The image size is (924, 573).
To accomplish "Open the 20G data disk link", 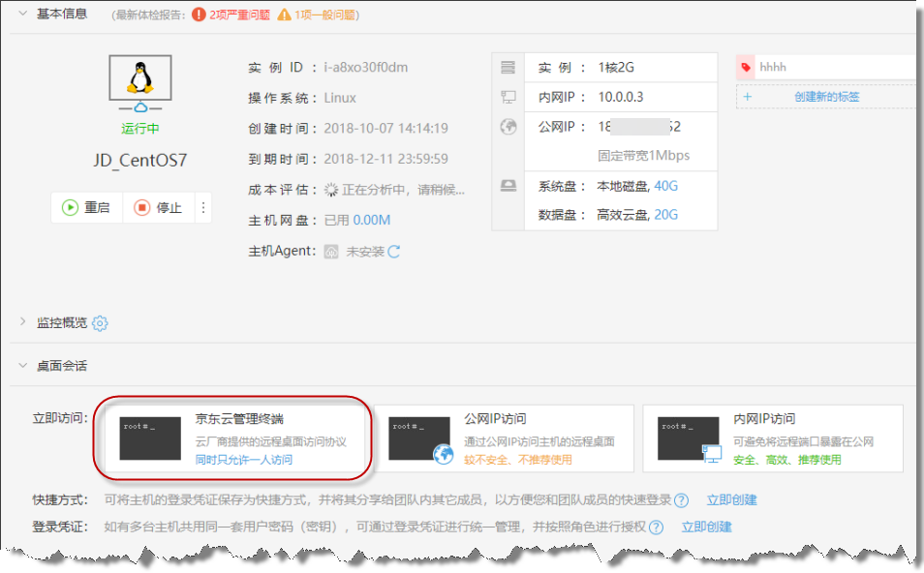I will (x=666, y=215).
